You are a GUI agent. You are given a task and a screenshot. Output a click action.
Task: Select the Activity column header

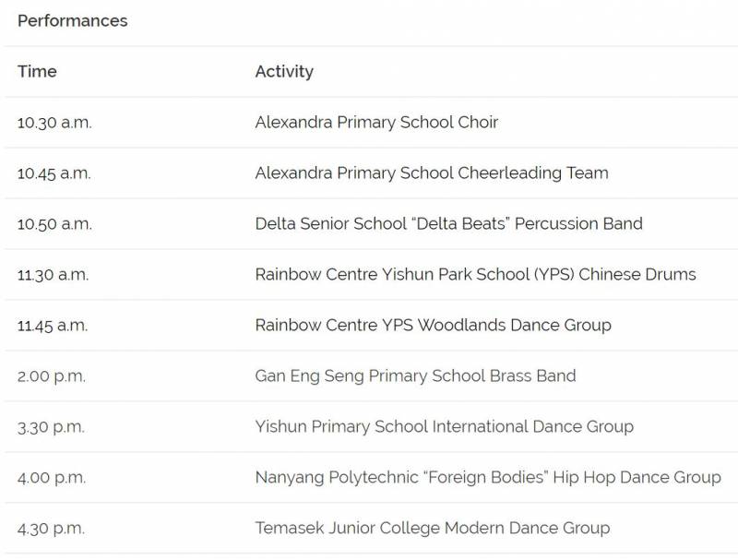click(x=284, y=71)
